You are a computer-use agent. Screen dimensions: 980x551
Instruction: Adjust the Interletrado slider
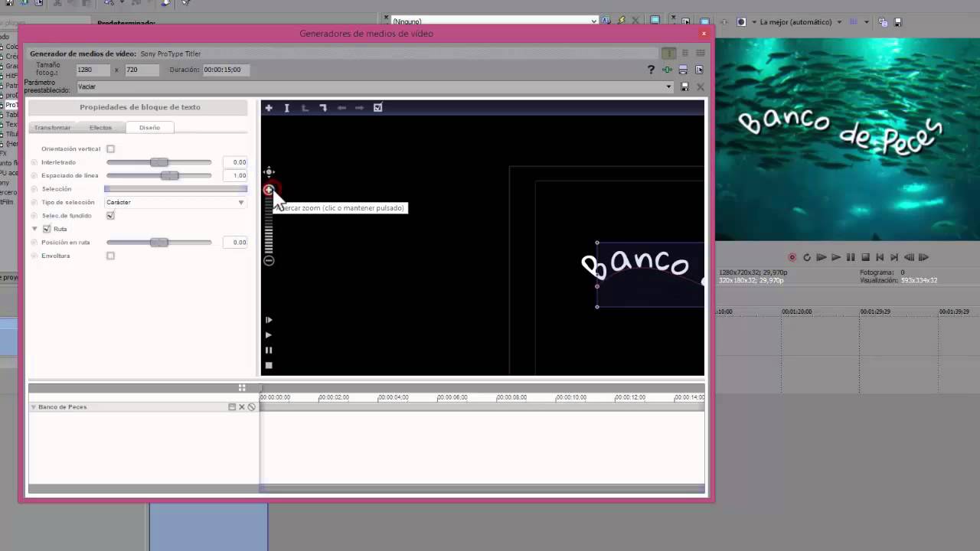coord(159,162)
